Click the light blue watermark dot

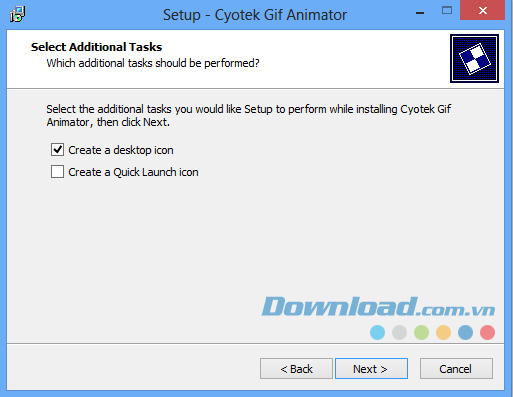point(377,332)
